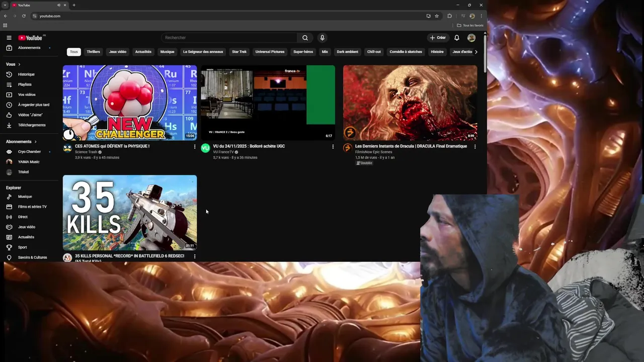Start voice search with the microphone icon
This screenshot has width=644, height=362.
point(323,38)
